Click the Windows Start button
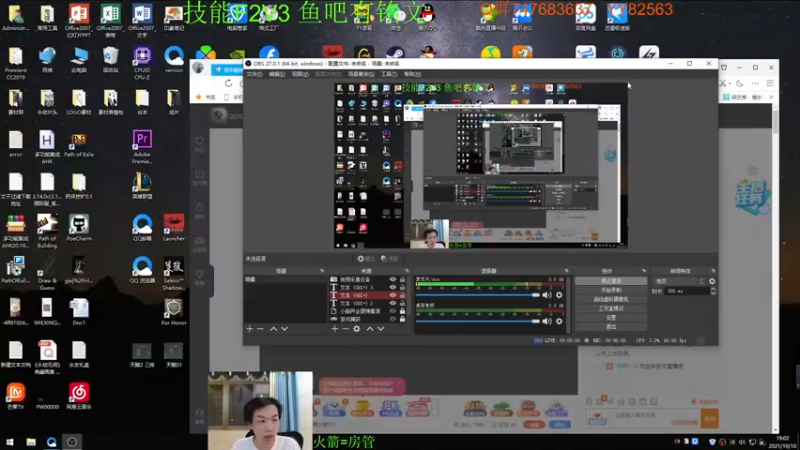Image resolution: width=800 pixels, height=450 pixels. 10,442
